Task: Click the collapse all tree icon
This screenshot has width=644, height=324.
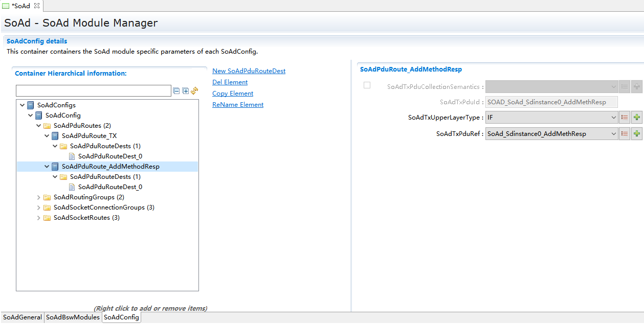Action: [x=176, y=91]
